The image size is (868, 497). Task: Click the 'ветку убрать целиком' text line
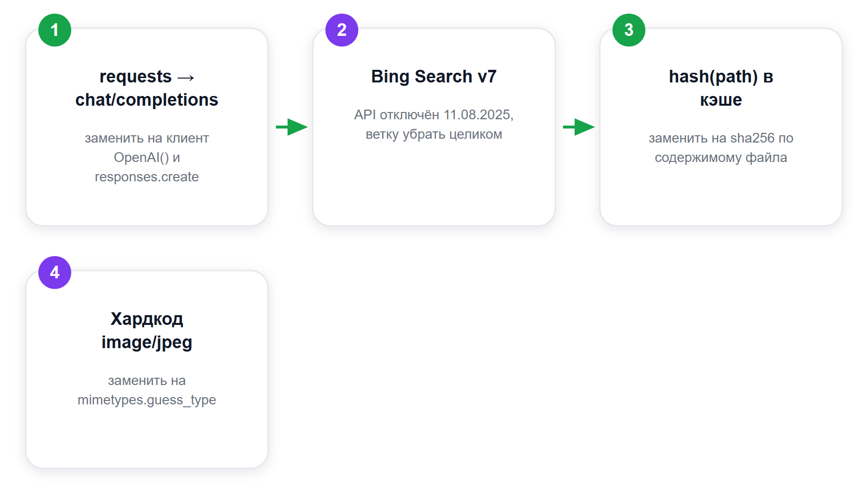pos(434,134)
